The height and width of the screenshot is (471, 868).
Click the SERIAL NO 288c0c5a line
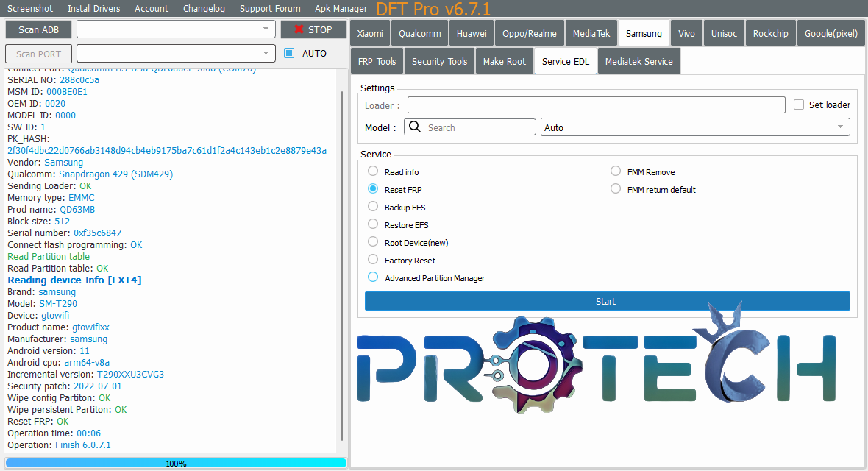coord(53,79)
